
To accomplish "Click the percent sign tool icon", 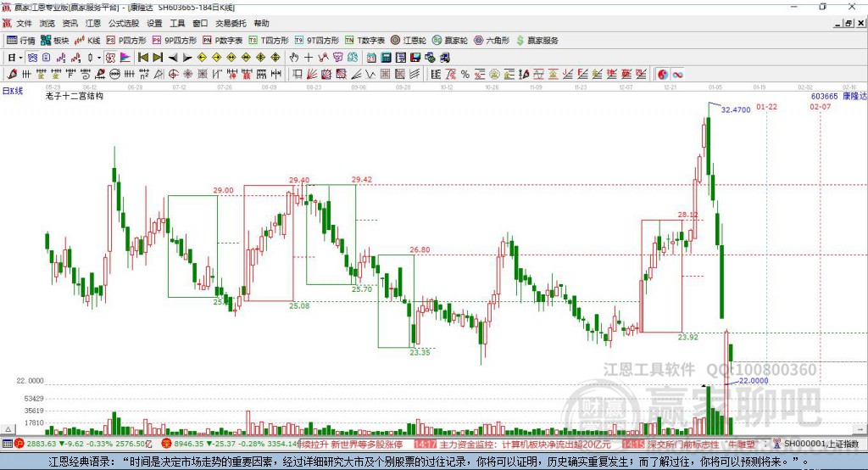I will tap(465, 75).
